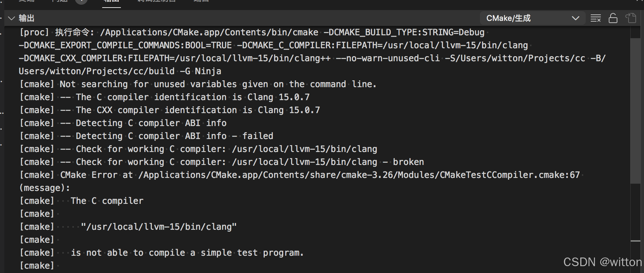Clear the output panel contents
The width and height of the screenshot is (644, 273).
pyautogui.click(x=596, y=18)
